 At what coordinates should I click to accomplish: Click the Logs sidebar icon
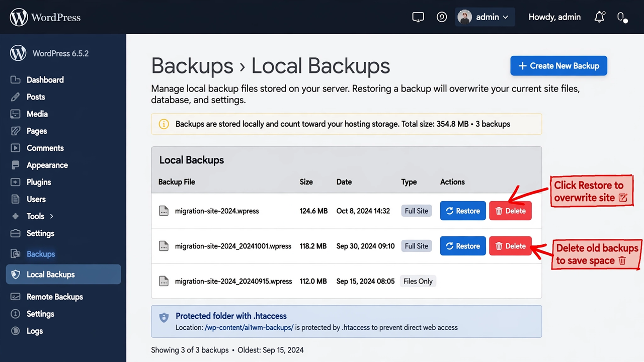point(16,331)
